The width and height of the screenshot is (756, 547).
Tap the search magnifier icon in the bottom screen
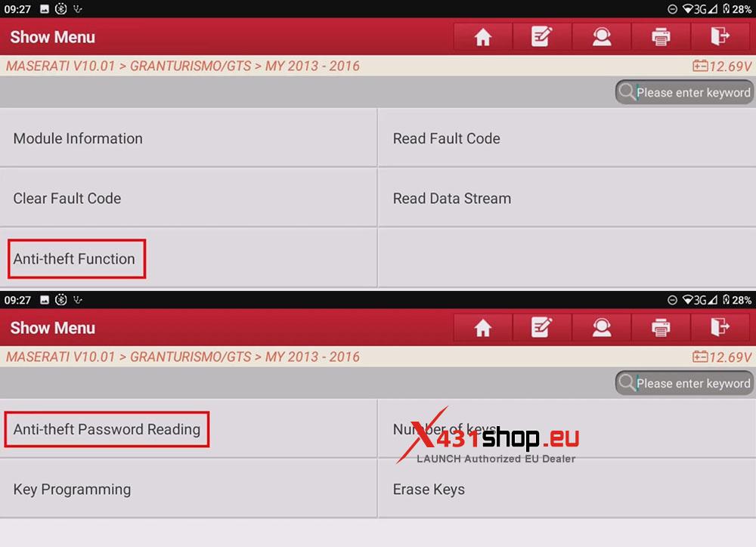pyautogui.click(x=627, y=382)
